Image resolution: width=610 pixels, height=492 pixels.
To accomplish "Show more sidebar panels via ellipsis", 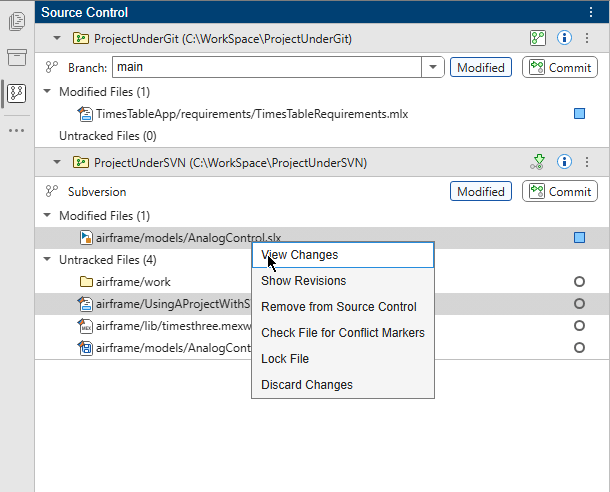I will pos(17,130).
